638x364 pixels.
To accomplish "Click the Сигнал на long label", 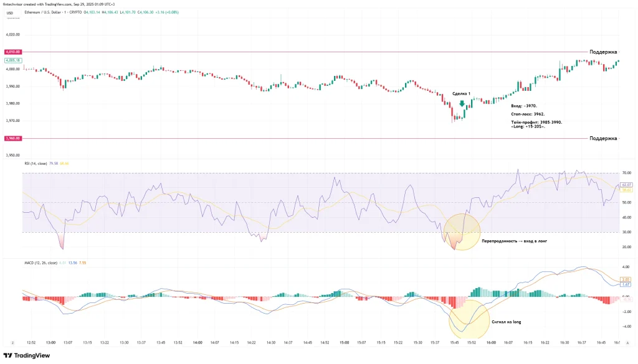I will coord(507,322).
